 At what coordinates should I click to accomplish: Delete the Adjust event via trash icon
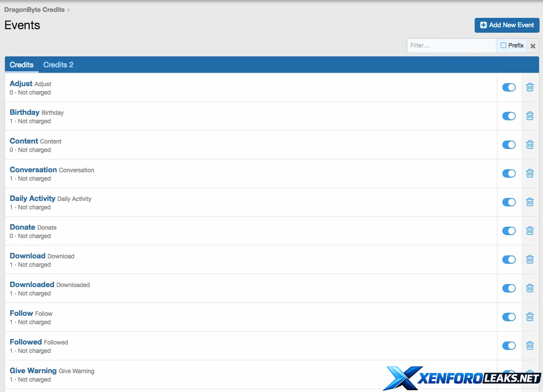[x=530, y=87]
